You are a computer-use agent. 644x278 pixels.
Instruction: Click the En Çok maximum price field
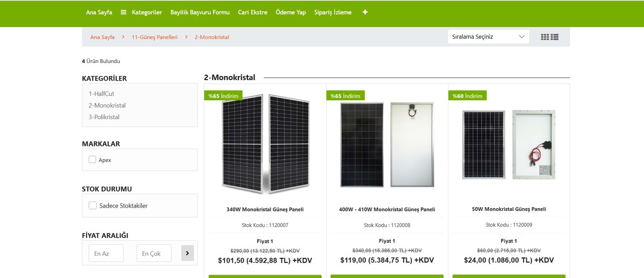(x=154, y=253)
